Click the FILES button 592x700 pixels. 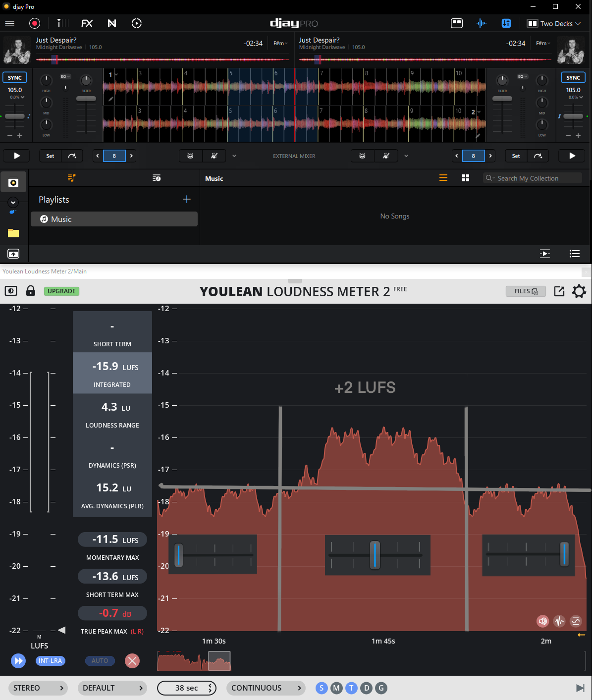(x=526, y=291)
